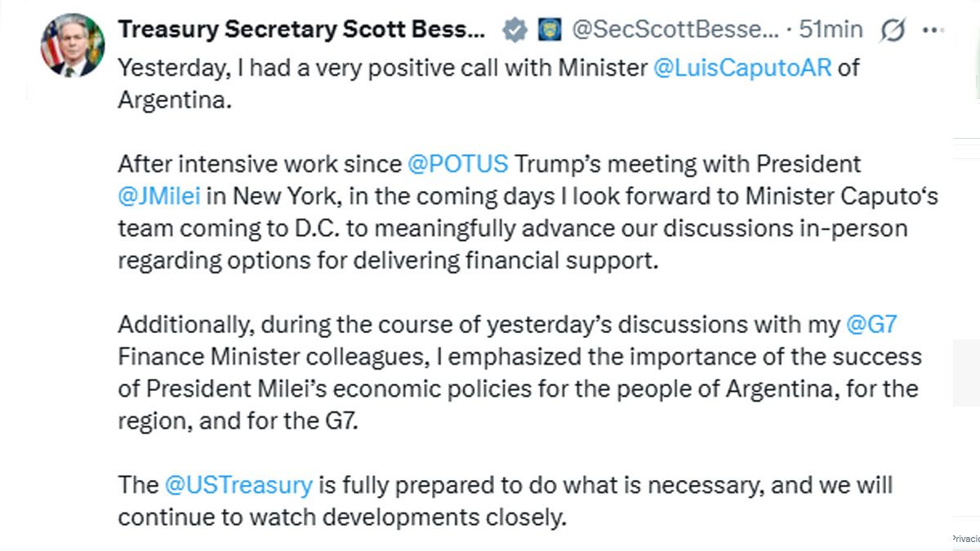Click the line 'continue to watch developments closely.'
This screenshot has height=551, width=980.
[341, 517]
